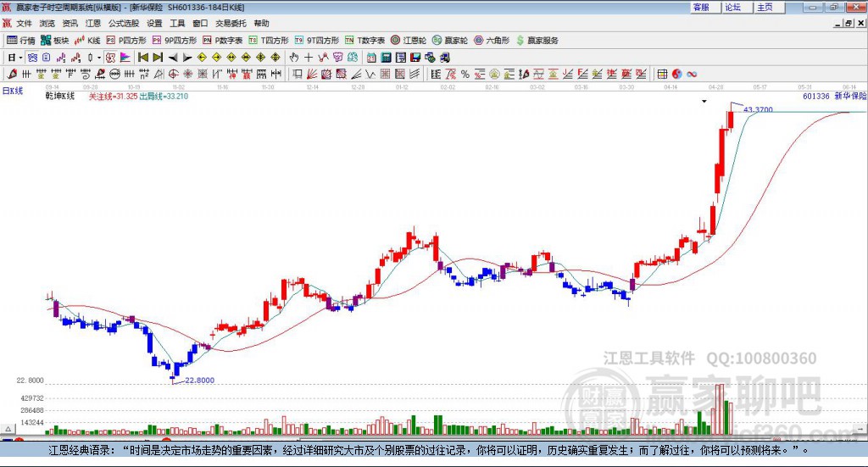
Task: Open the 板块 sectors view
Action: (x=54, y=41)
